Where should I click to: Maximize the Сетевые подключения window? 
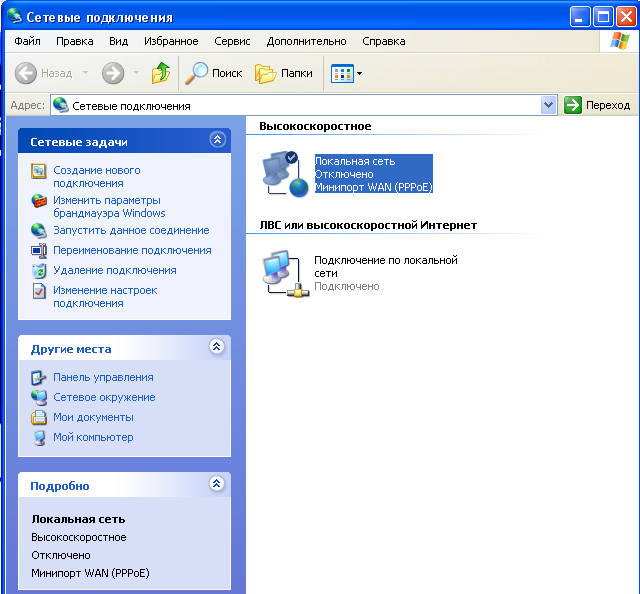point(603,17)
